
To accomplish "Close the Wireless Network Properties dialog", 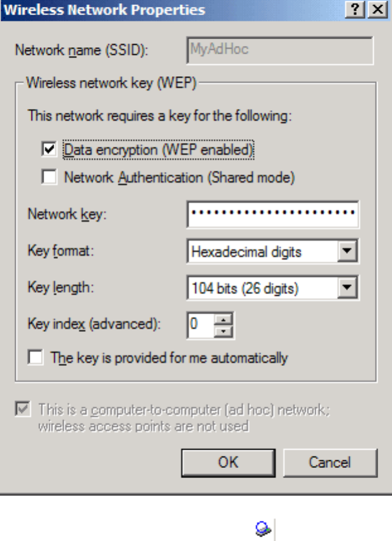I will 377,9.
